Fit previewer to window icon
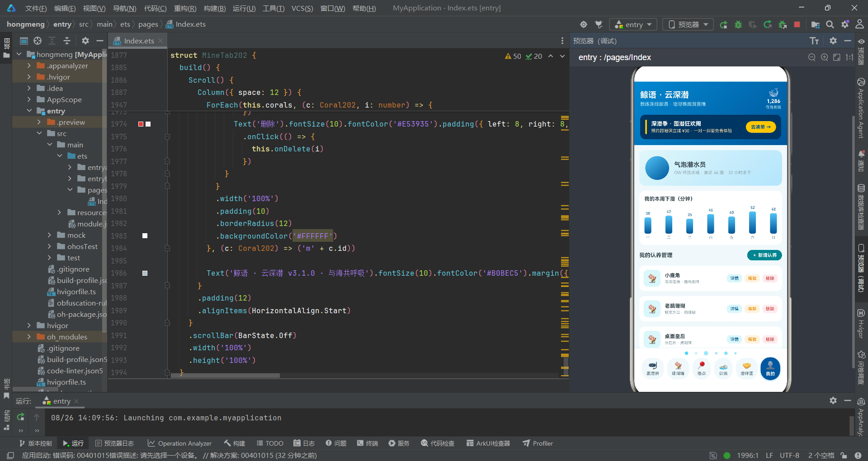 point(837,57)
